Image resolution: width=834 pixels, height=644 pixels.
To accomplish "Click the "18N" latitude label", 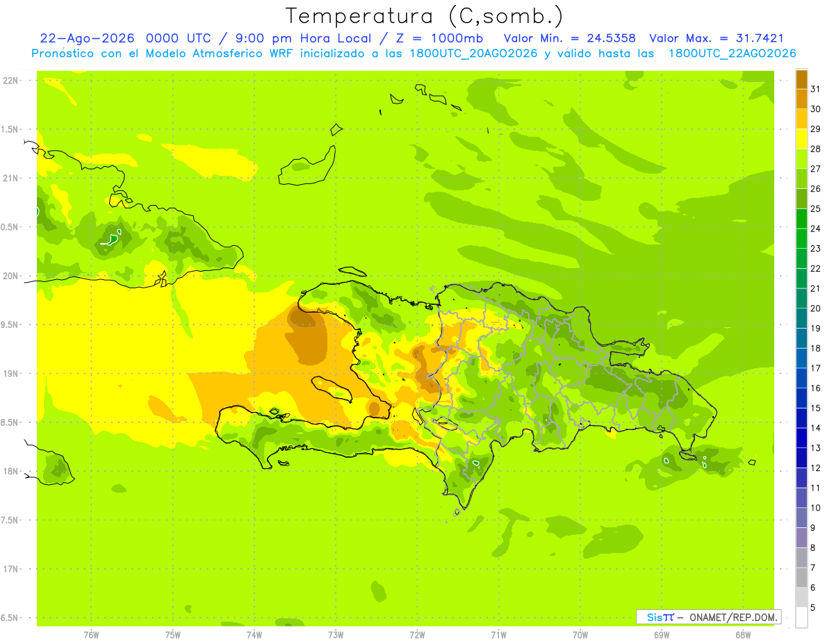I will click(12, 471).
